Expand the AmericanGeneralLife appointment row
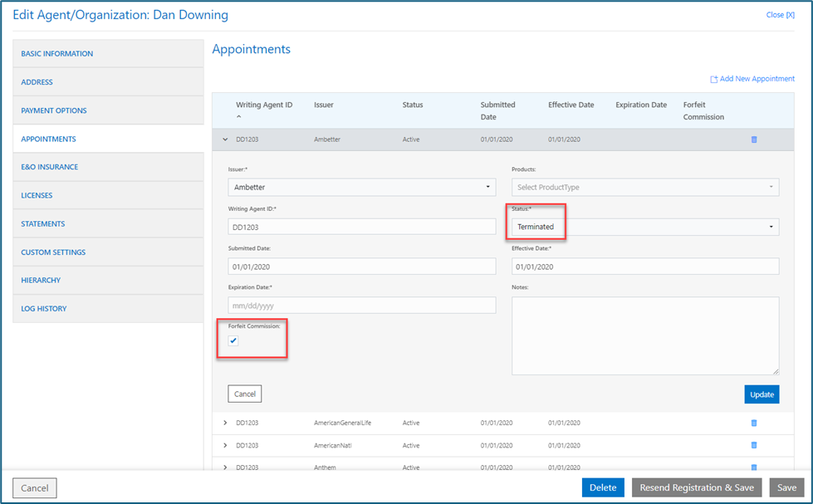This screenshot has height=504, width=813. (225, 423)
